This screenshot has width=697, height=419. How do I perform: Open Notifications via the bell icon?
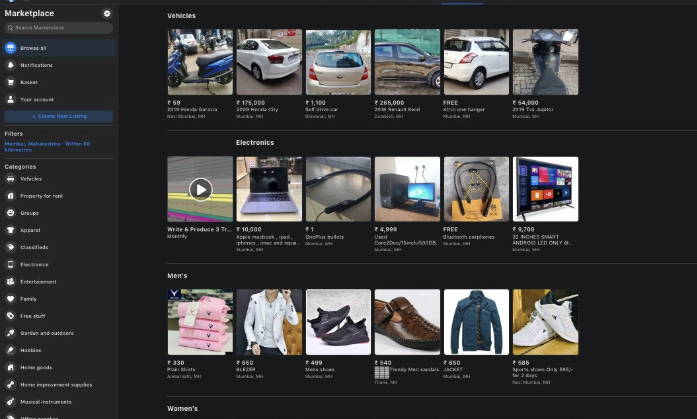point(11,65)
